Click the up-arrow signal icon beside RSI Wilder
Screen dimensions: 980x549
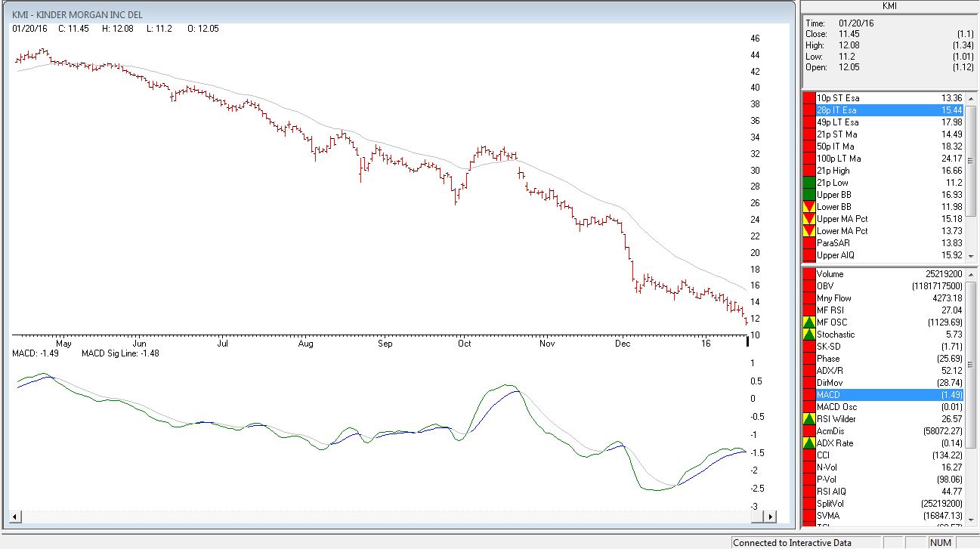pyautogui.click(x=809, y=419)
